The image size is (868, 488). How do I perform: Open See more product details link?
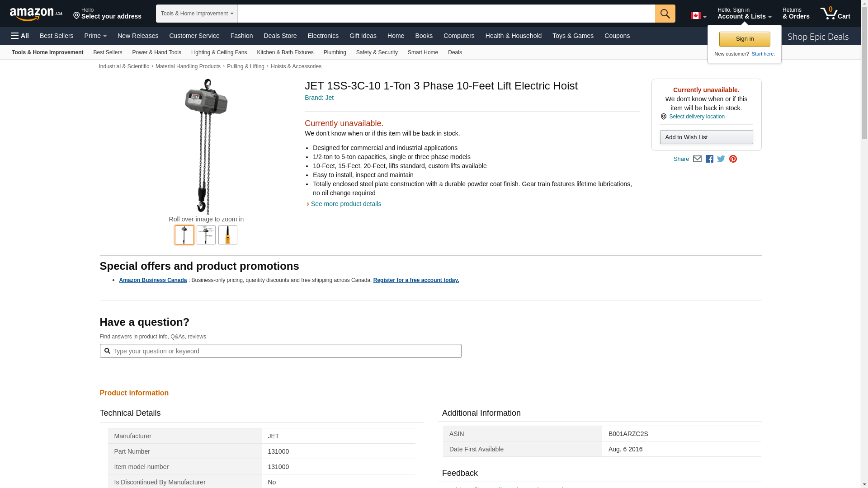[x=346, y=204]
